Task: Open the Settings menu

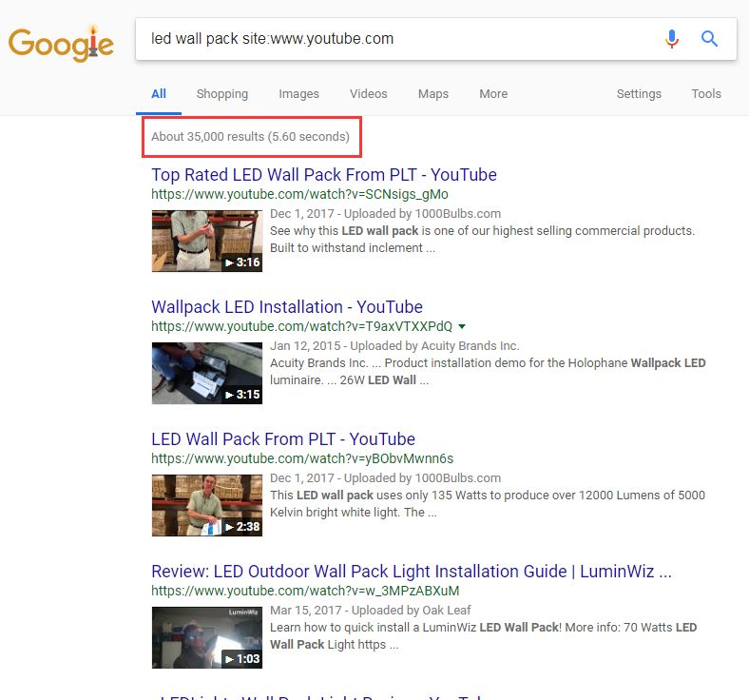Action: (638, 94)
